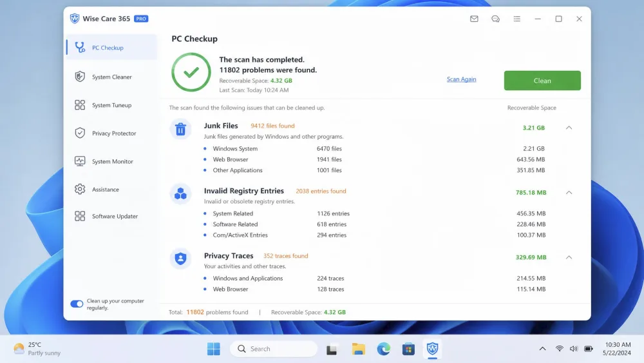Screen dimensions: 644x363
Task: Click the Privacy Protector shield icon
Action: click(80, 133)
